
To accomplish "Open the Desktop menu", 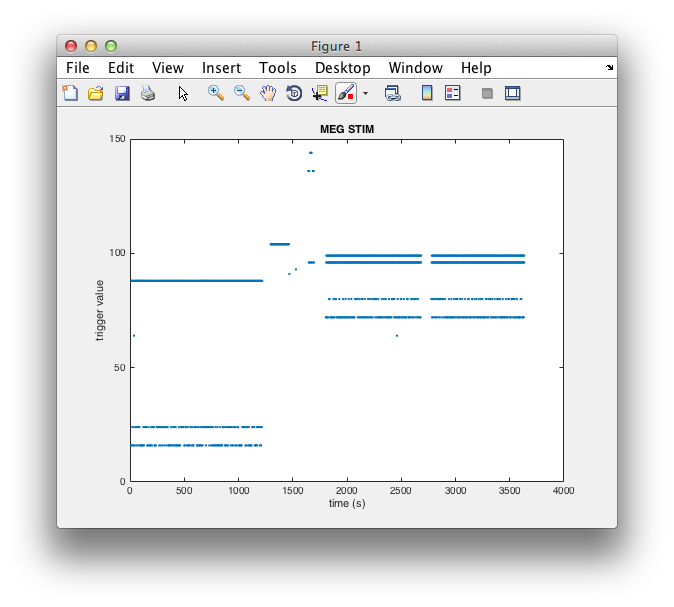I will pyautogui.click(x=343, y=68).
